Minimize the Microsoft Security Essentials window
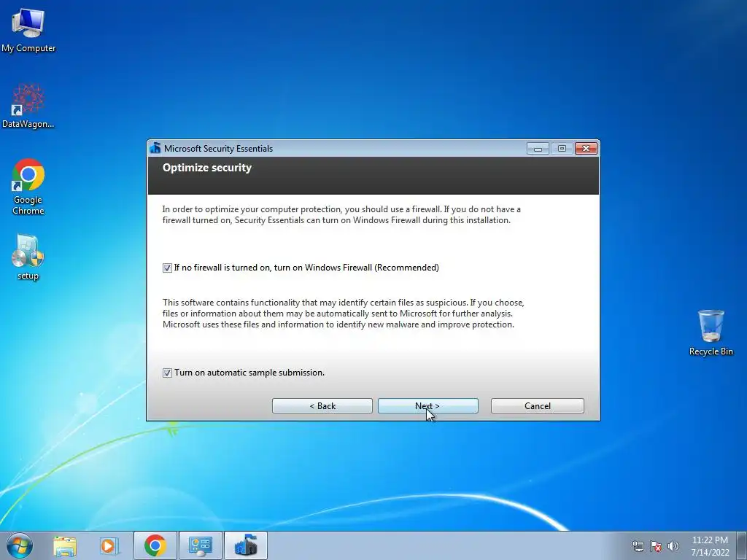This screenshot has width=747, height=560. tap(538, 149)
